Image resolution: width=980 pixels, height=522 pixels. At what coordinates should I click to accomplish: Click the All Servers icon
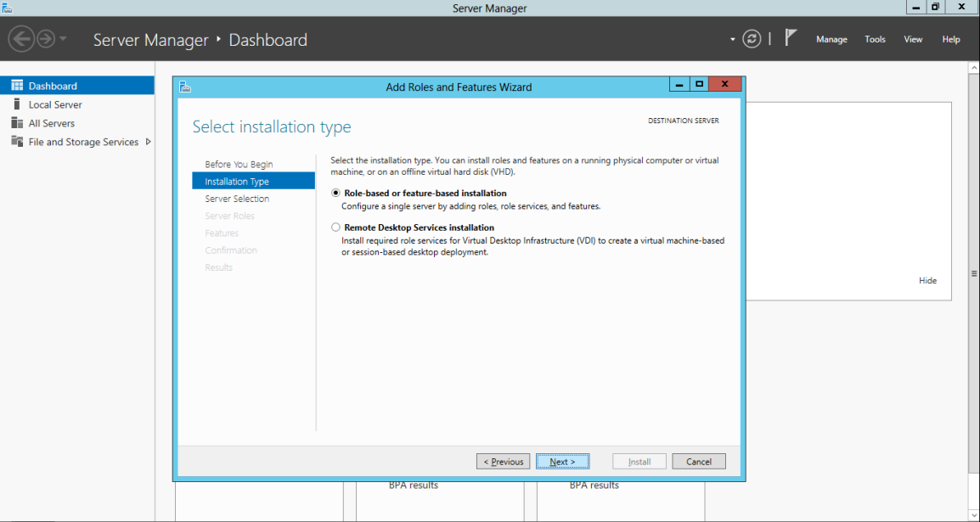tap(17, 123)
